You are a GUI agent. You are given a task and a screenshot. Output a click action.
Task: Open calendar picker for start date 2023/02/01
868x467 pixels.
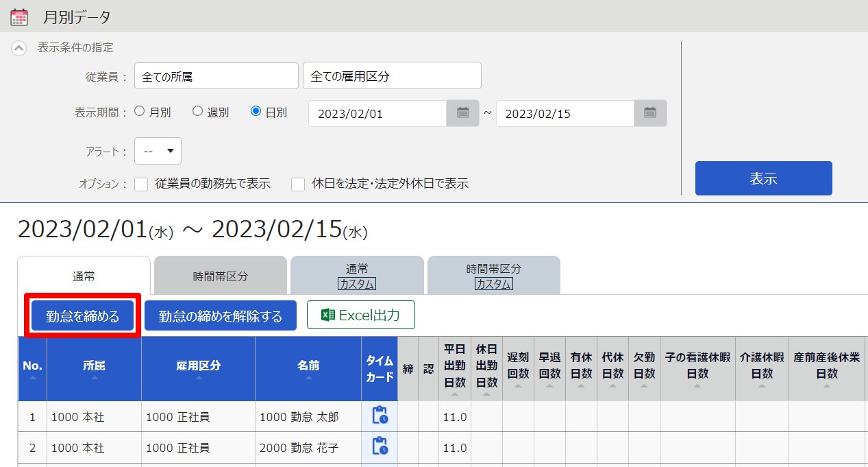point(463,113)
